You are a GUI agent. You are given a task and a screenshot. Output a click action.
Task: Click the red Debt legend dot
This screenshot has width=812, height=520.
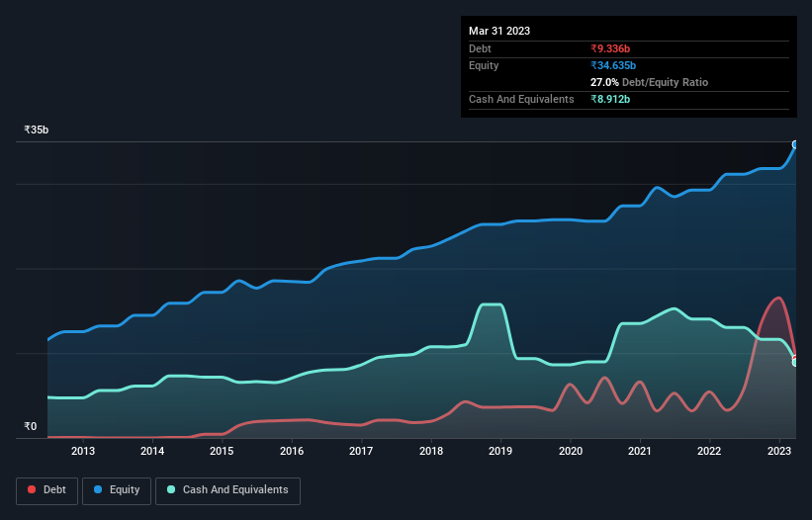32,489
